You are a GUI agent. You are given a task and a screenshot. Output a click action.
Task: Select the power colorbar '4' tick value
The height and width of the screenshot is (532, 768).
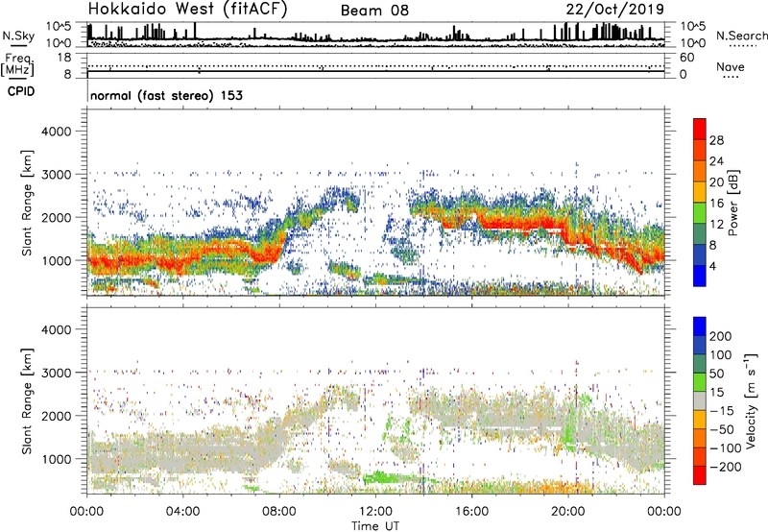(712, 266)
